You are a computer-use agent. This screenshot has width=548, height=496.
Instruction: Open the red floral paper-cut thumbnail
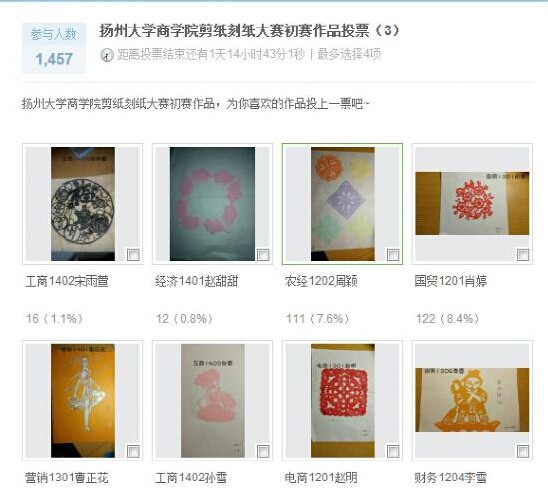pyautogui.click(x=472, y=203)
